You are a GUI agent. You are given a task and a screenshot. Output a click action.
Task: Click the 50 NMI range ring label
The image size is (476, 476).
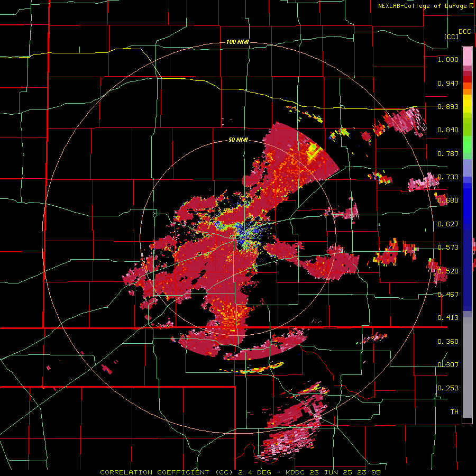click(238, 140)
